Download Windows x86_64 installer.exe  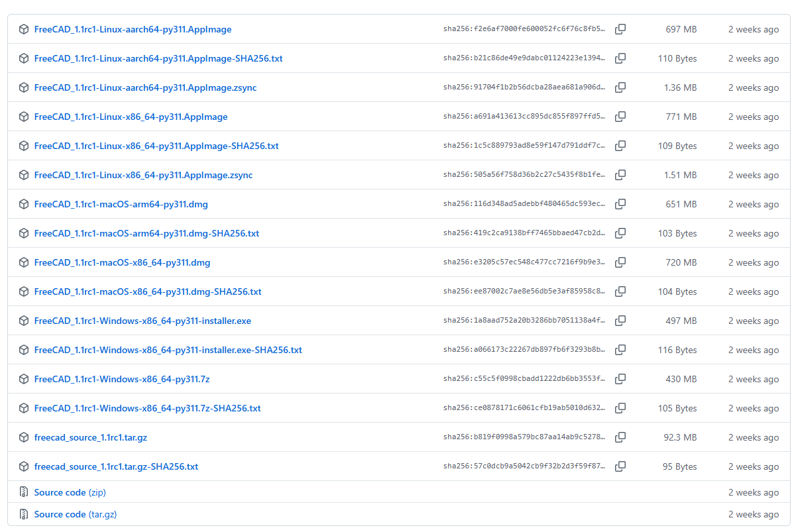point(143,321)
